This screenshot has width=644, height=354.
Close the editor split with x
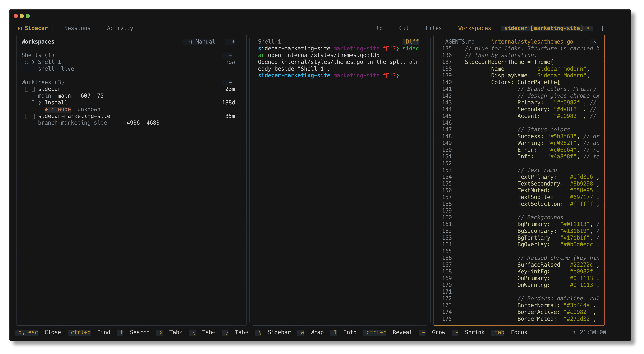point(595,42)
